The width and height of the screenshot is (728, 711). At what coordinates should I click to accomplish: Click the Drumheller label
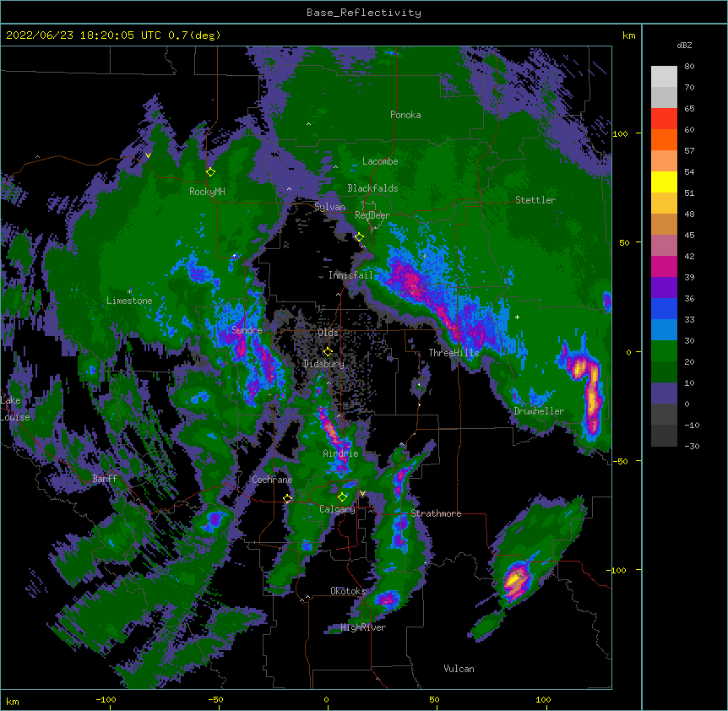(539, 411)
